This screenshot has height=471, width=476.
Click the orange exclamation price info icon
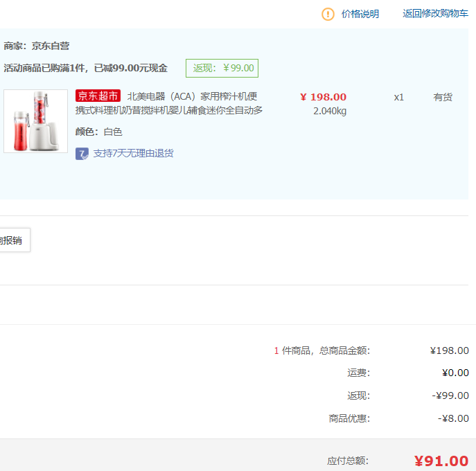(x=328, y=14)
